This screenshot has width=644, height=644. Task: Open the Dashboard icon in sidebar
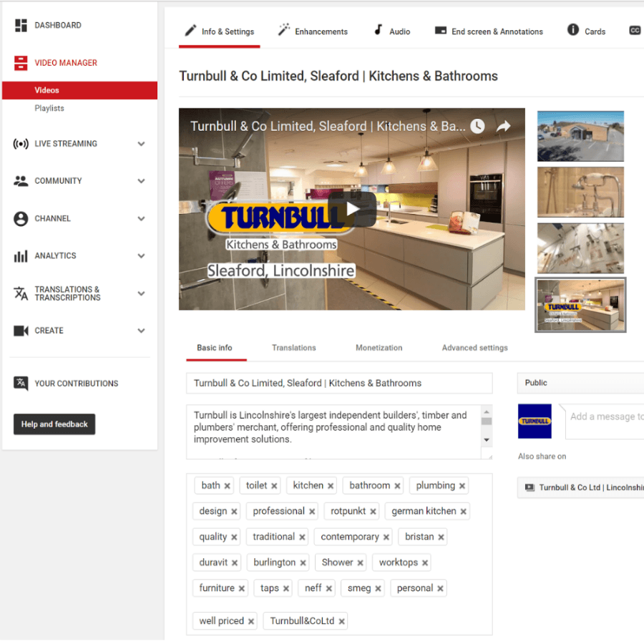point(21,25)
